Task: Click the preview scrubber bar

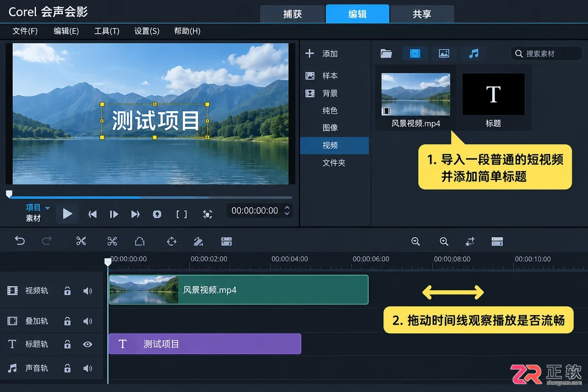Action: coord(150,197)
